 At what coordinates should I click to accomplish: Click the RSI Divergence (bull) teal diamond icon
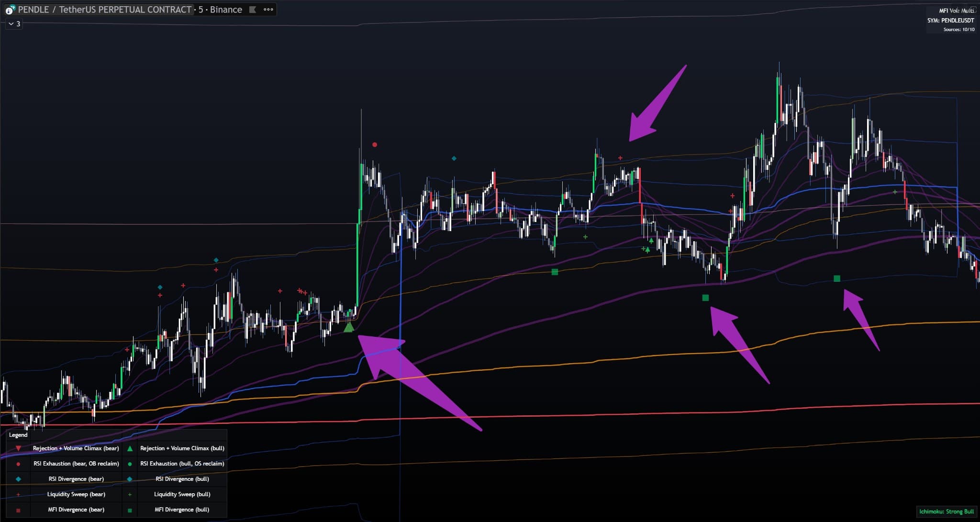point(129,479)
